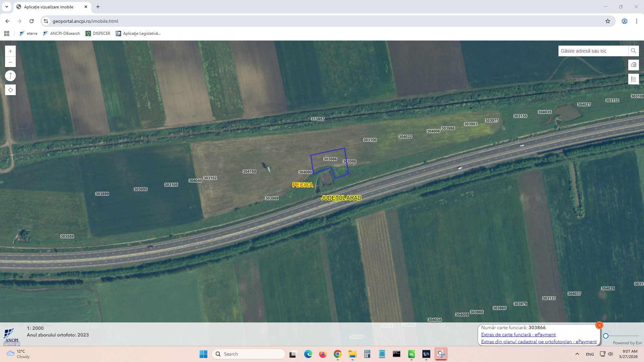The image size is (644, 362).
Task: Open the DISPECER bookmark
Action: pyautogui.click(x=98, y=34)
